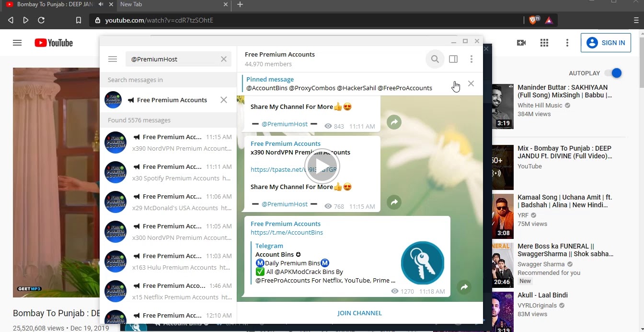Image resolution: width=644 pixels, height=332 pixels.
Task: Select the 11:15 AM NordVPN search result
Action: (168, 142)
